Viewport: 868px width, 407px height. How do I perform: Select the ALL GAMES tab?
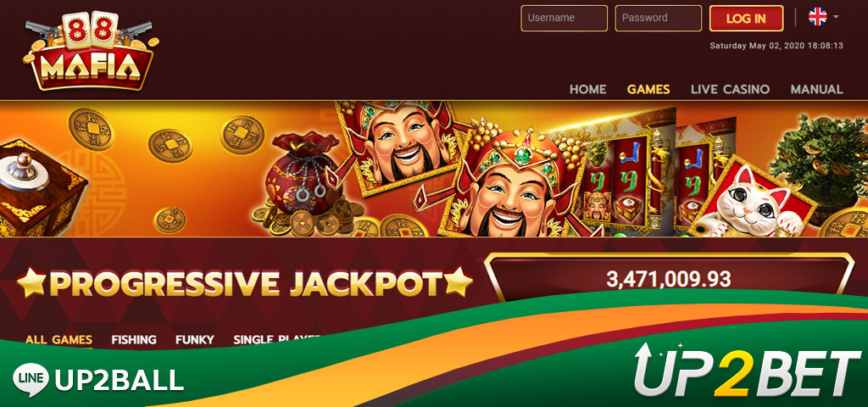click(58, 339)
